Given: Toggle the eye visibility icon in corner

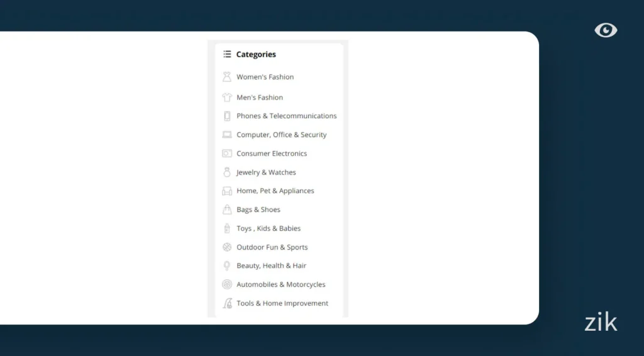Looking at the screenshot, I should click(606, 30).
